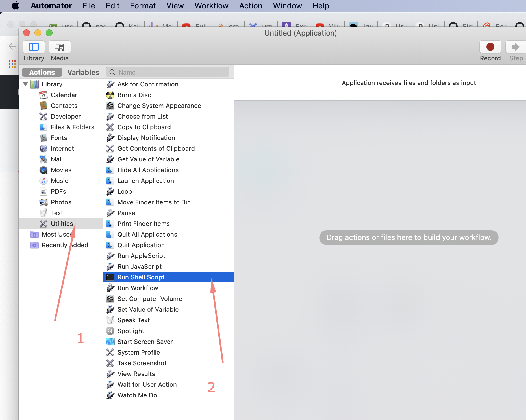Click Copy to Clipboard tools icon
The image size is (526, 420).
click(x=110, y=127)
